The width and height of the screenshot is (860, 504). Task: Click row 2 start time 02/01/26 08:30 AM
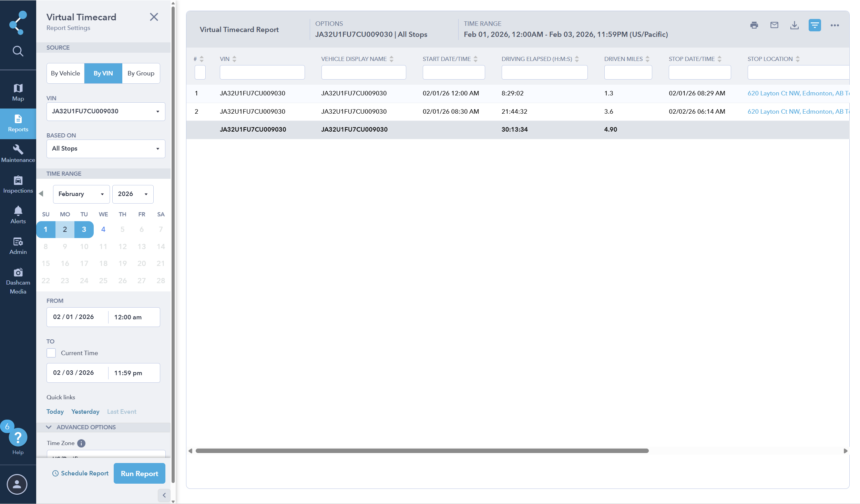451,112
